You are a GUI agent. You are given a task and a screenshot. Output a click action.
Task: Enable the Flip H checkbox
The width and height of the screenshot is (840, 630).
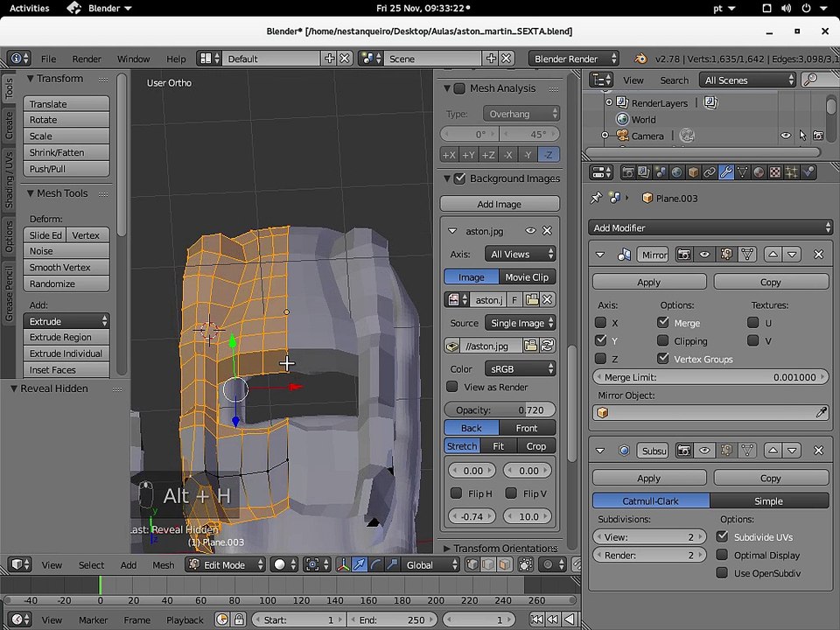(457, 493)
